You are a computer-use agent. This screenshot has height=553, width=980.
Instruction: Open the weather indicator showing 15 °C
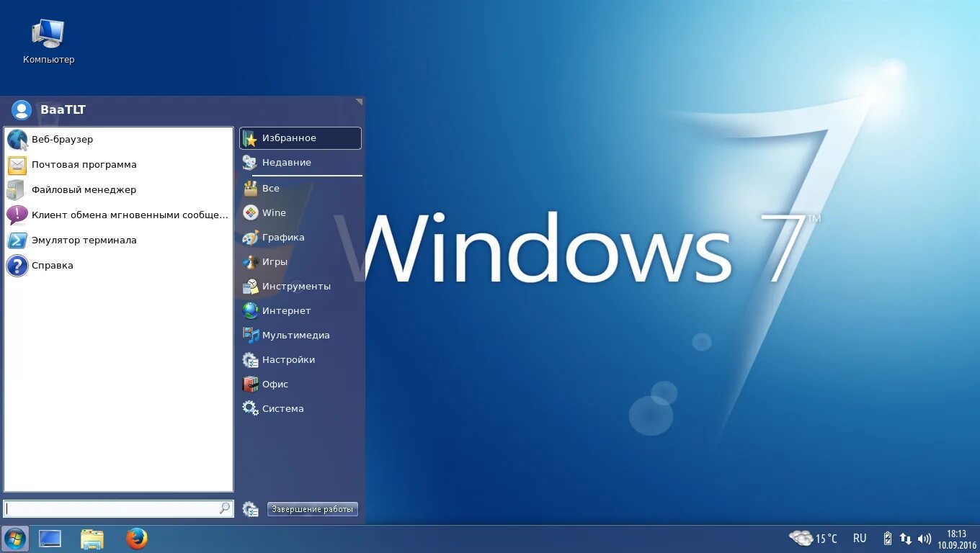tap(813, 539)
